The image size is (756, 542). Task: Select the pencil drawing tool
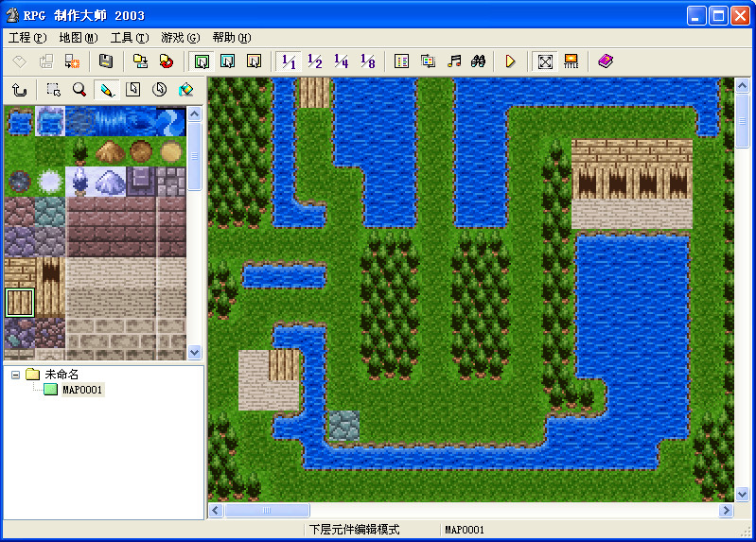107,90
